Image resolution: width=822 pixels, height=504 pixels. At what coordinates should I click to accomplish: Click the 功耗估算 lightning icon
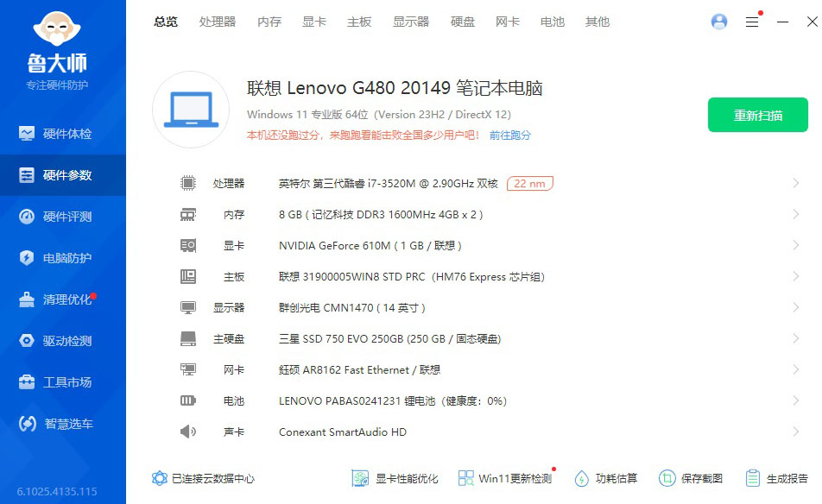coord(582,478)
